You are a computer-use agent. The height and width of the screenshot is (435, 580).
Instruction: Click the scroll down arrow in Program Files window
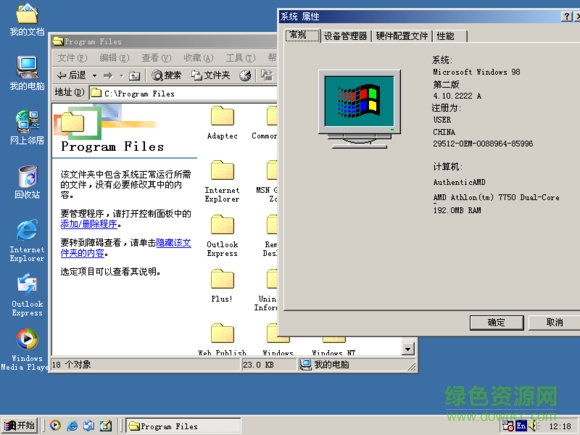[408, 348]
